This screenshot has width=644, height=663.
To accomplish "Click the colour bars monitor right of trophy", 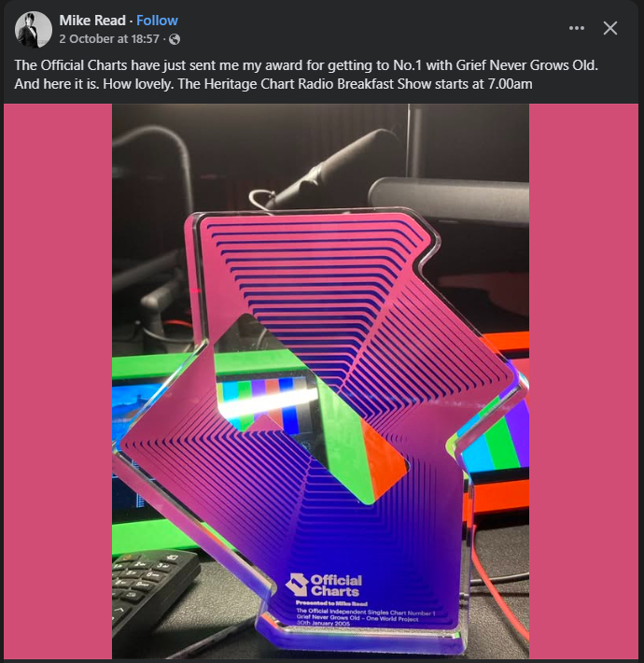I will pos(498,427).
